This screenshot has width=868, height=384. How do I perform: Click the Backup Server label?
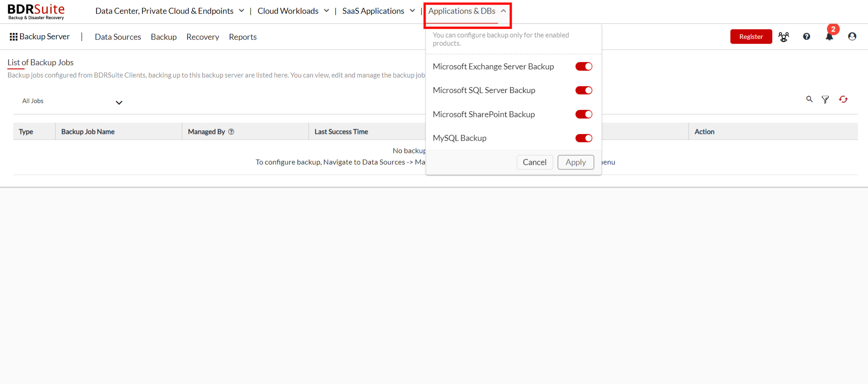point(45,36)
